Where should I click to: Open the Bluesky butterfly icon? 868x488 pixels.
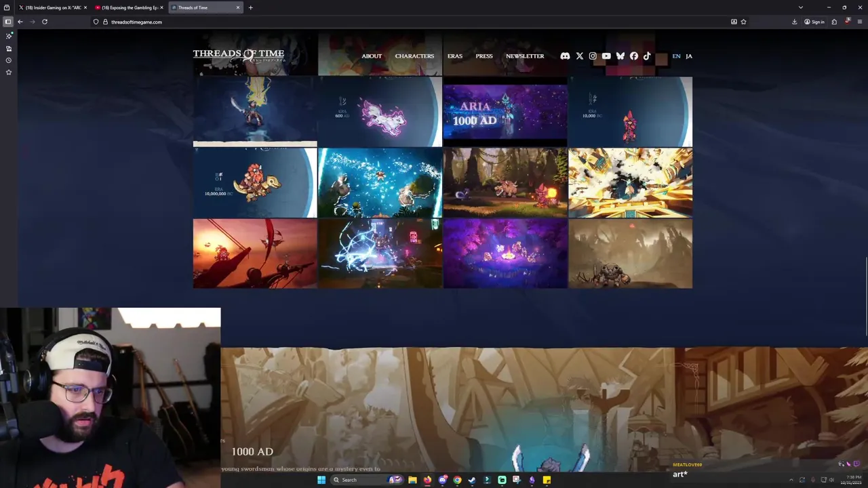click(x=620, y=56)
